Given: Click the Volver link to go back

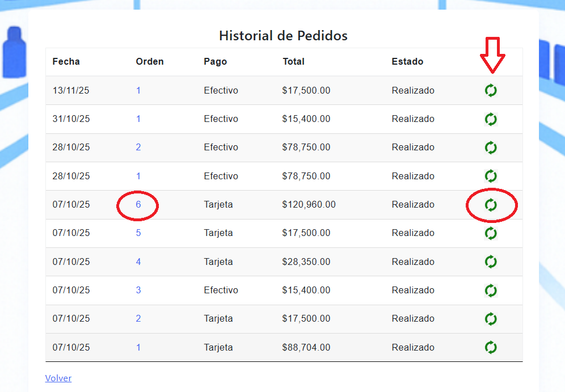Looking at the screenshot, I should point(58,378).
